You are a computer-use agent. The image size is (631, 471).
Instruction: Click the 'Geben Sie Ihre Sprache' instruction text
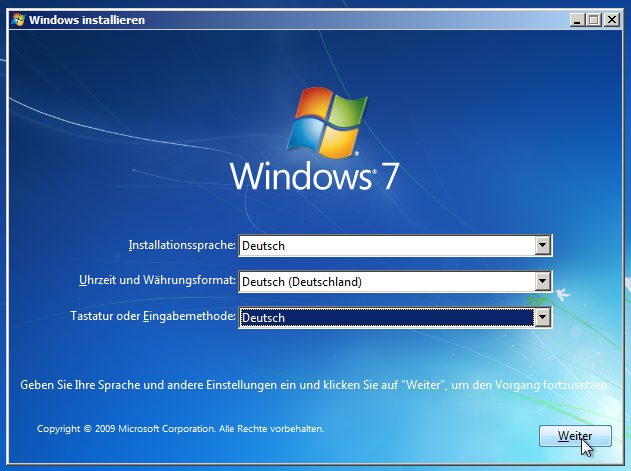[315, 385]
